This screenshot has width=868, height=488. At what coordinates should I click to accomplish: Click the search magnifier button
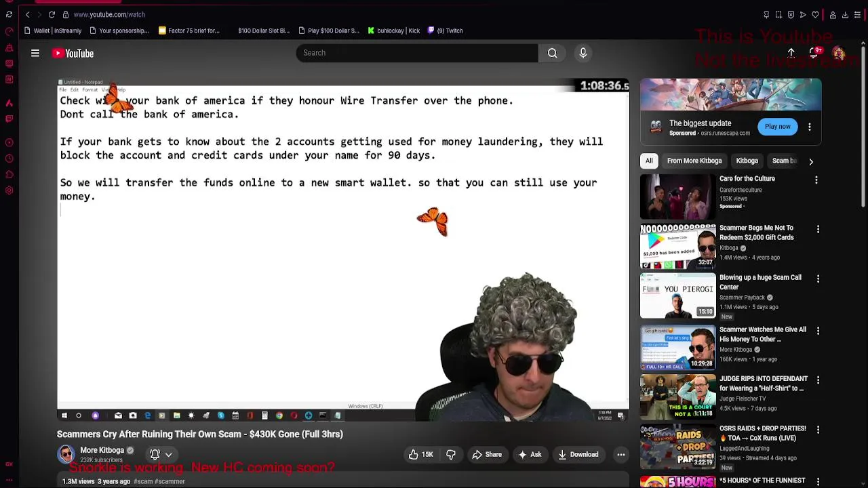coord(553,53)
